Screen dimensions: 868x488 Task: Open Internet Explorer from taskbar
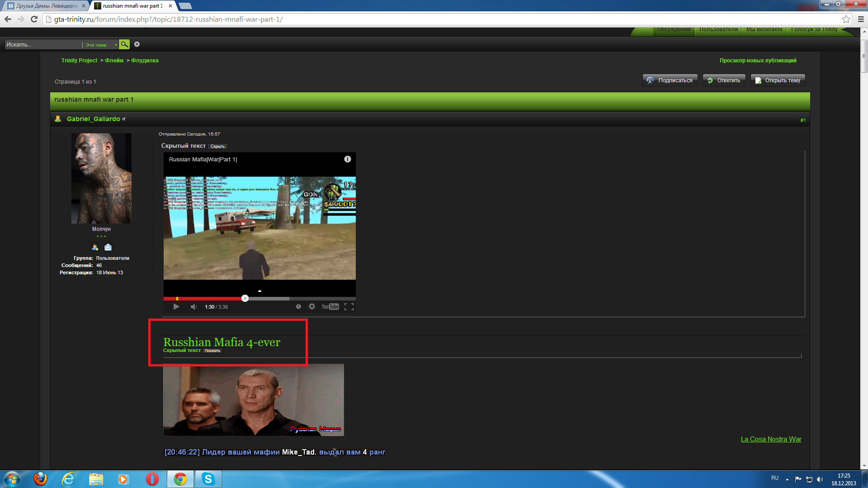tap(68, 479)
